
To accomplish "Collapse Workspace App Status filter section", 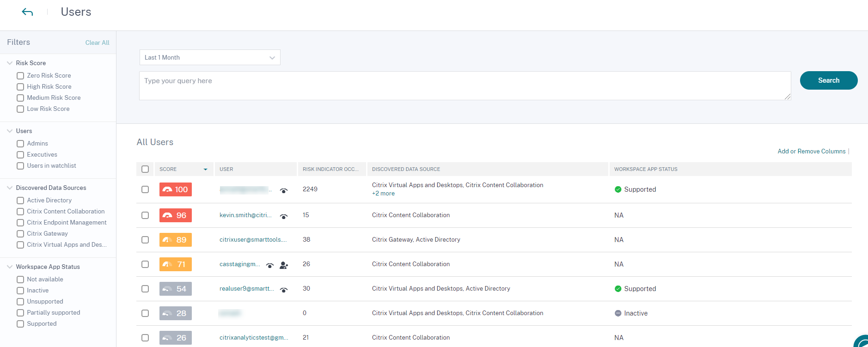I will [x=10, y=267].
